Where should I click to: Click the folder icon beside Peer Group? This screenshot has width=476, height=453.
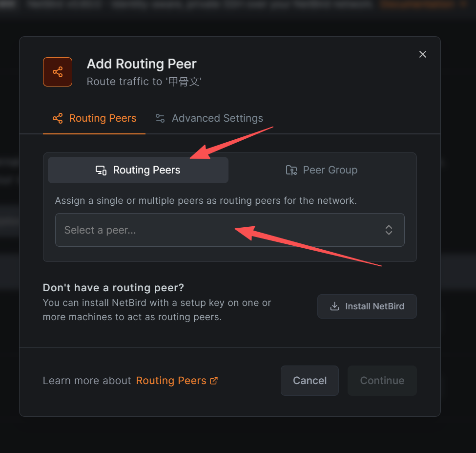tap(291, 170)
